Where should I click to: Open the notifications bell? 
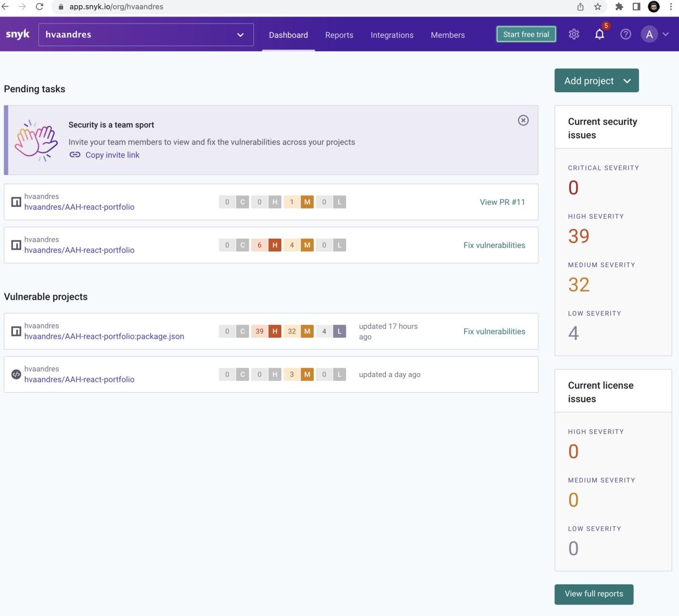599,34
